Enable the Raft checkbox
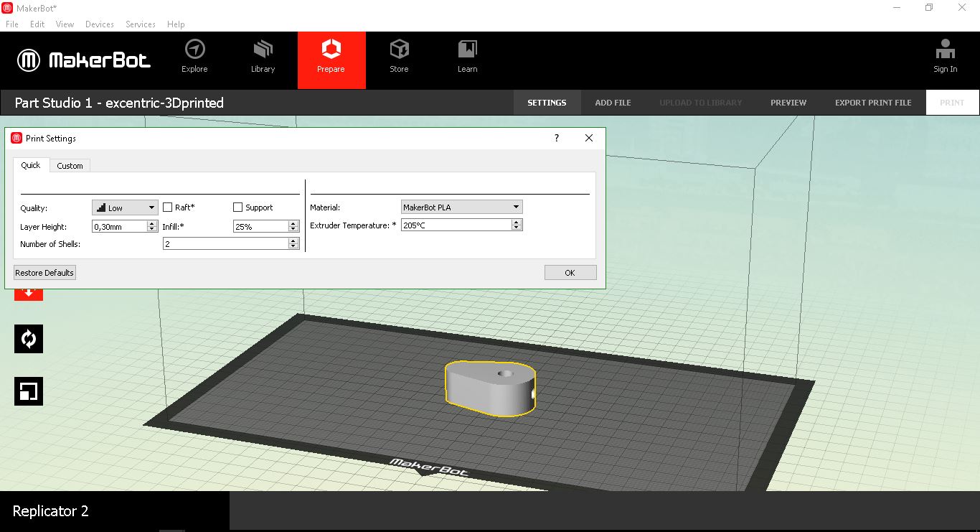Viewport: 980px width, 532px height. [x=168, y=207]
